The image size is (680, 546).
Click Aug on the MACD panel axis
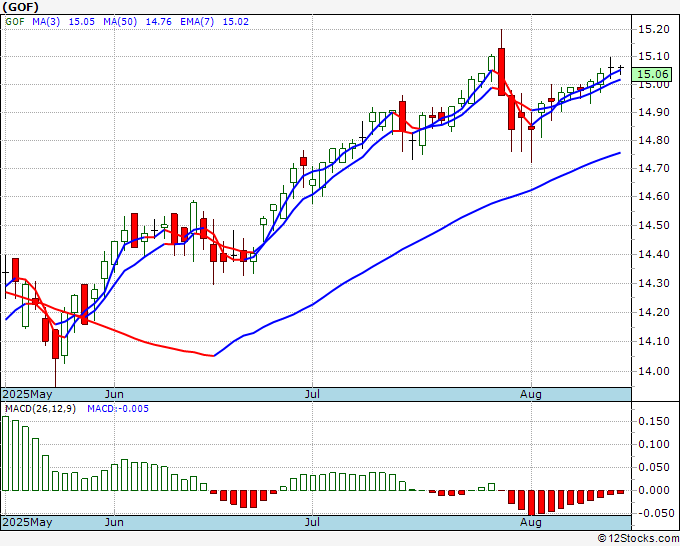pos(531,522)
